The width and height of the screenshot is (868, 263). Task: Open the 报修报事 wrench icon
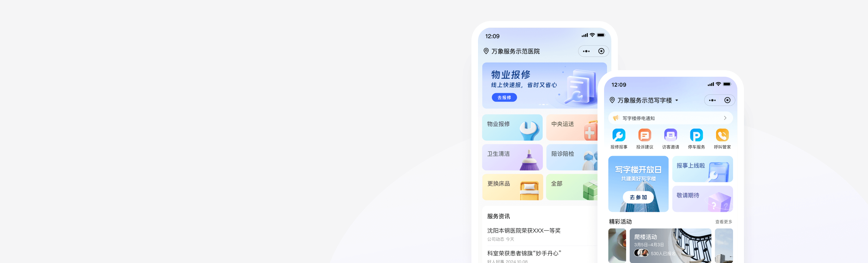(618, 135)
